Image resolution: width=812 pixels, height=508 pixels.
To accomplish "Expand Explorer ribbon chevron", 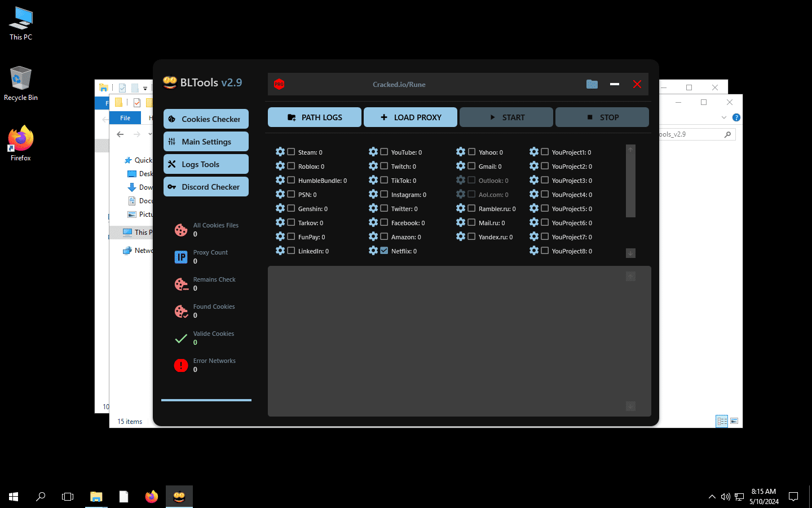I will pyautogui.click(x=724, y=117).
